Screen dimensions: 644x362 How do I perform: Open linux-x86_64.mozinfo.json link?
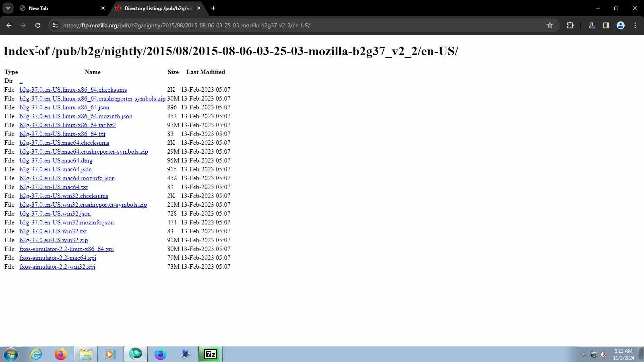(76, 116)
